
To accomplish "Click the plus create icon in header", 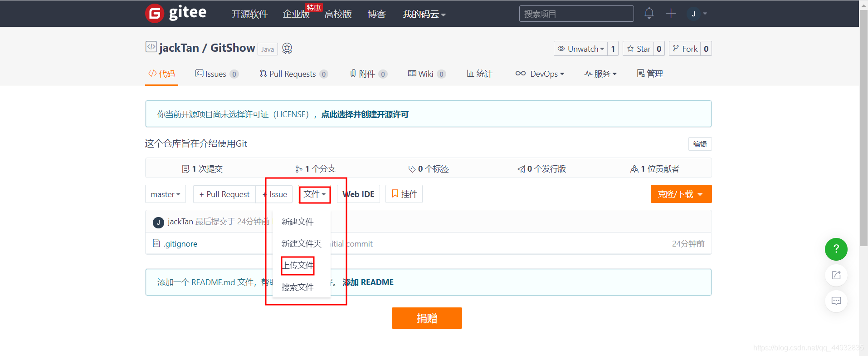I will click(671, 14).
